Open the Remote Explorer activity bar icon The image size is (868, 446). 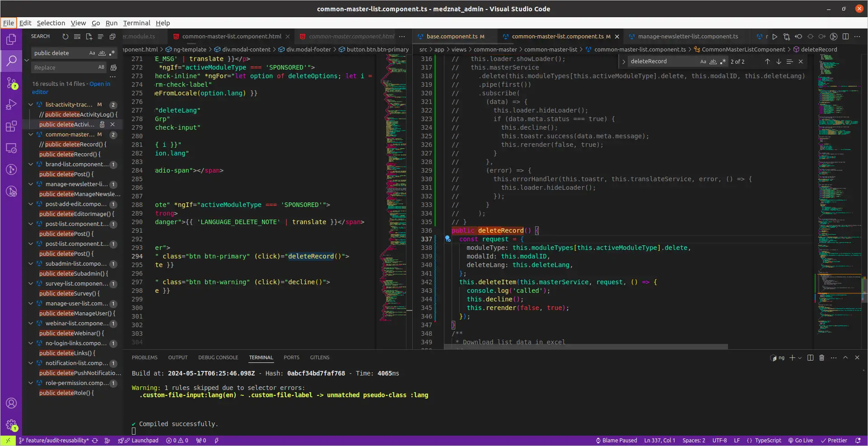tap(11, 148)
